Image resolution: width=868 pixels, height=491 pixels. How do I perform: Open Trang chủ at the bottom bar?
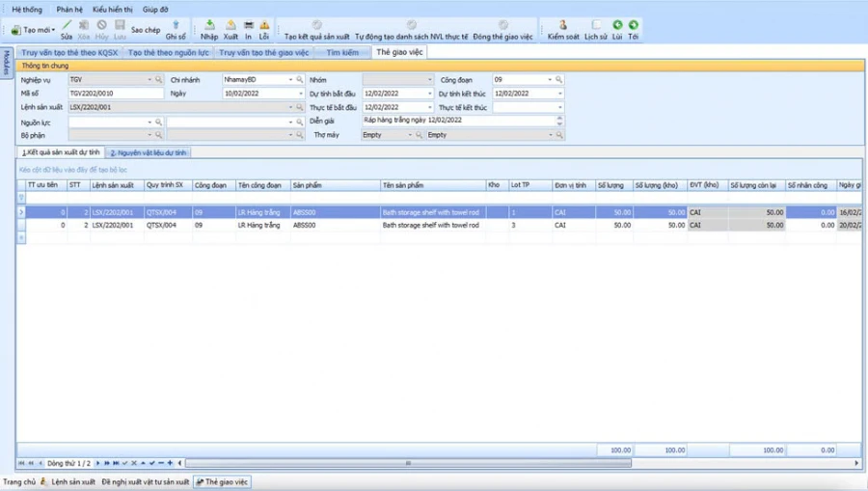coord(19,482)
